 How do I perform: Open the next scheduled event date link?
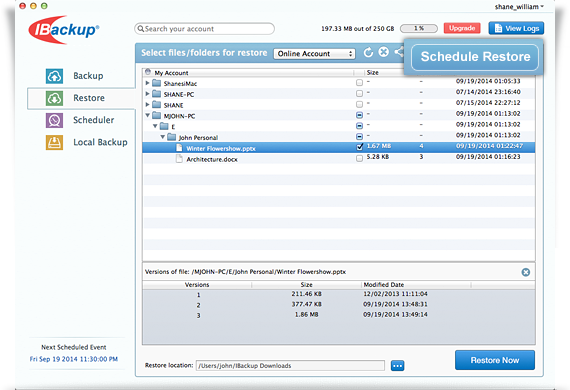[x=74, y=359]
